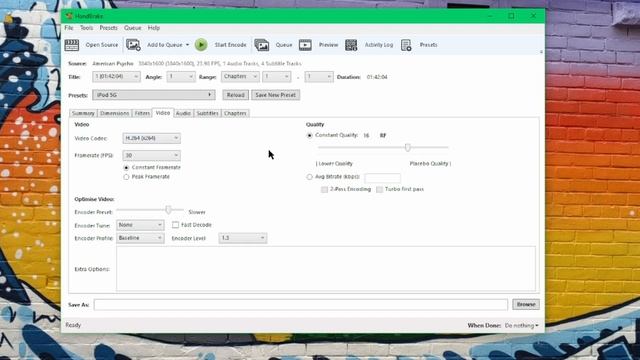Screen dimensions: 640x360
Task: Click the Open Source film icon
Action: (x=72, y=45)
